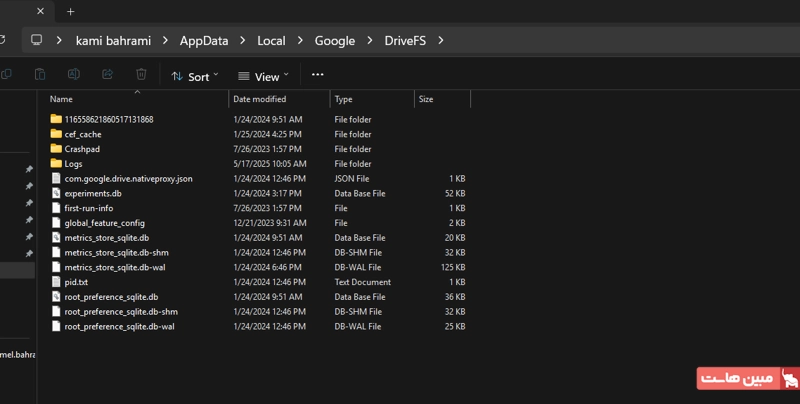Screen dimensions: 800x404
Task: Click the Delete trash can toolbar icon
Action: coord(141,74)
